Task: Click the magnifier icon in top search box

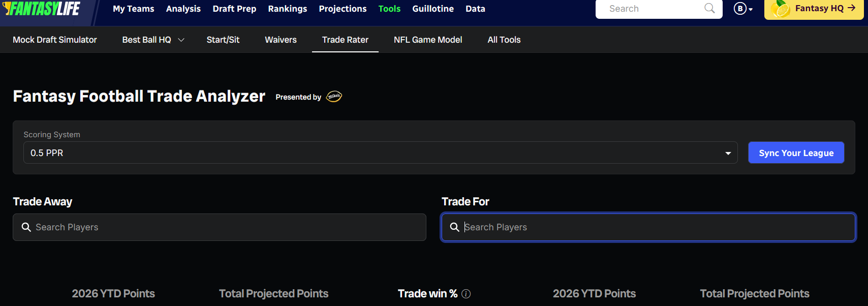Action: [x=709, y=8]
